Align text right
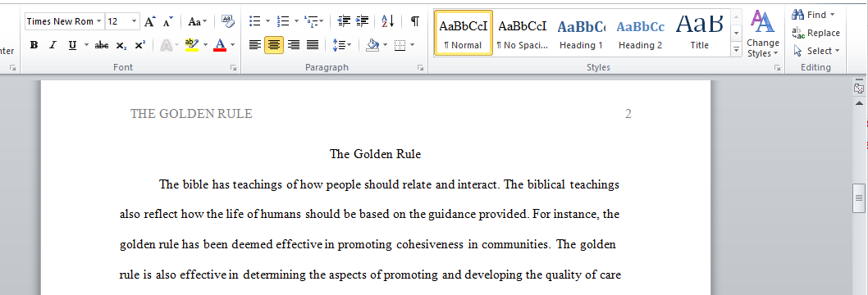Image resolution: width=868 pixels, height=295 pixels. tap(294, 45)
